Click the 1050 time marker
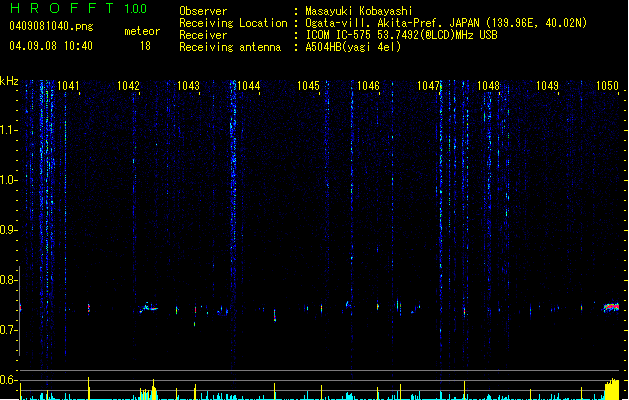This screenshot has height=400, width=629. coord(607,86)
